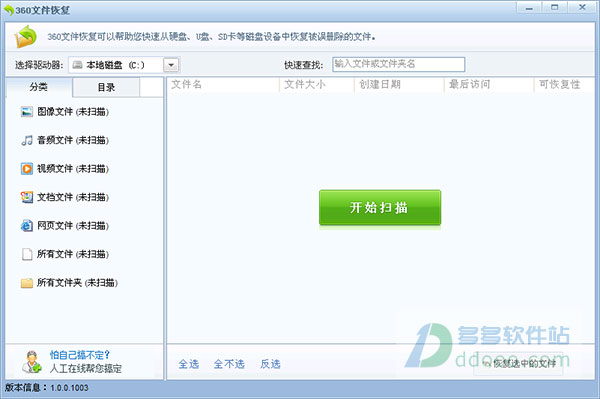Click the disk drive icon in combo box
600x399 pixels.
(x=77, y=65)
